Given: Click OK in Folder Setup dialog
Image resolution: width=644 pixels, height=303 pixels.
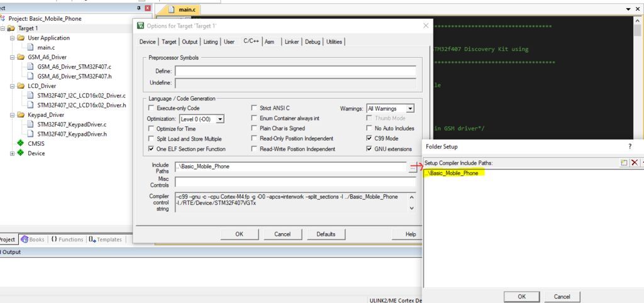Looking at the screenshot, I should [x=521, y=297].
